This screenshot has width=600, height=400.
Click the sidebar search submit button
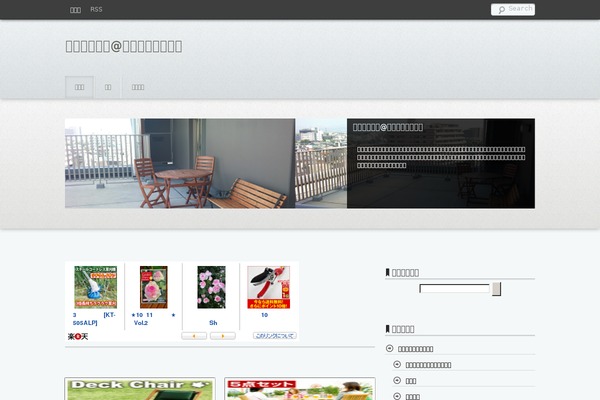[x=496, y=289]
